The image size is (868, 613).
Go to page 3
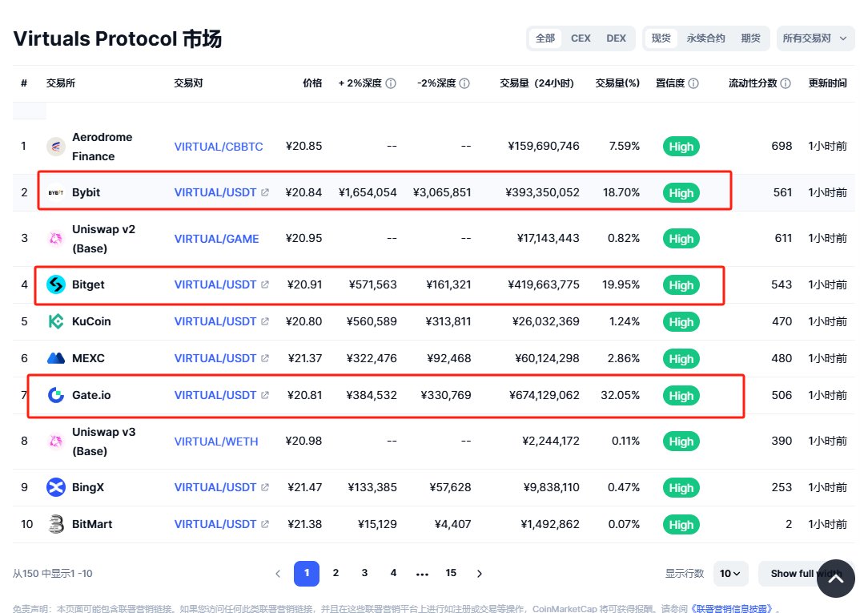tap(364, 573)
